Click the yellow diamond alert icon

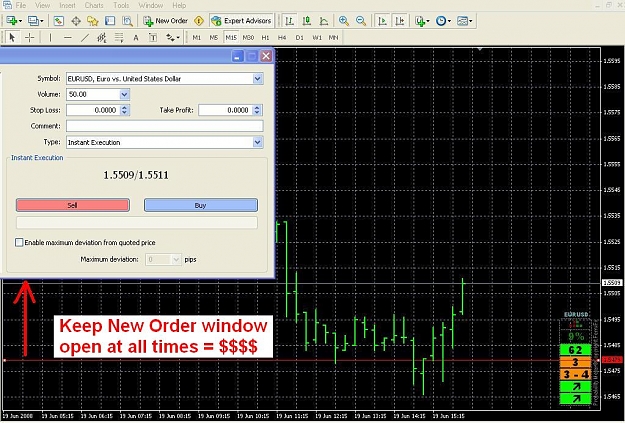click(199, 21)
